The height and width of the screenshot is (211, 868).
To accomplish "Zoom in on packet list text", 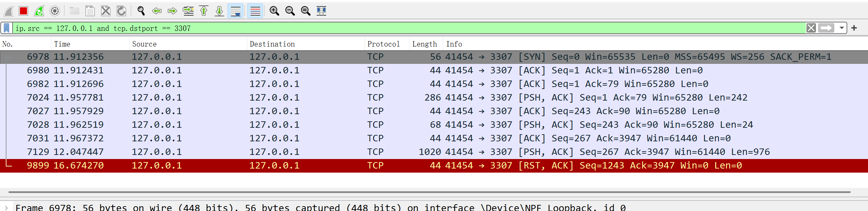I will tap(274, 11).
